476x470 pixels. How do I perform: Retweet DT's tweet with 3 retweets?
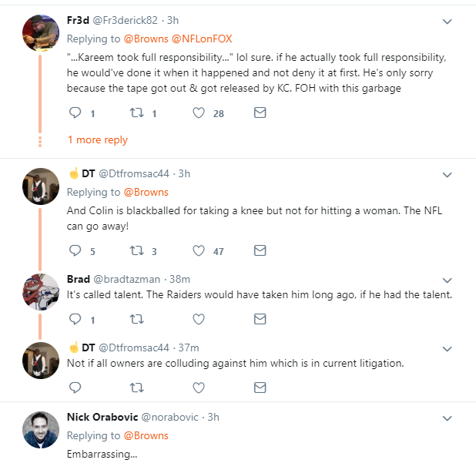(x=136, y=250)
